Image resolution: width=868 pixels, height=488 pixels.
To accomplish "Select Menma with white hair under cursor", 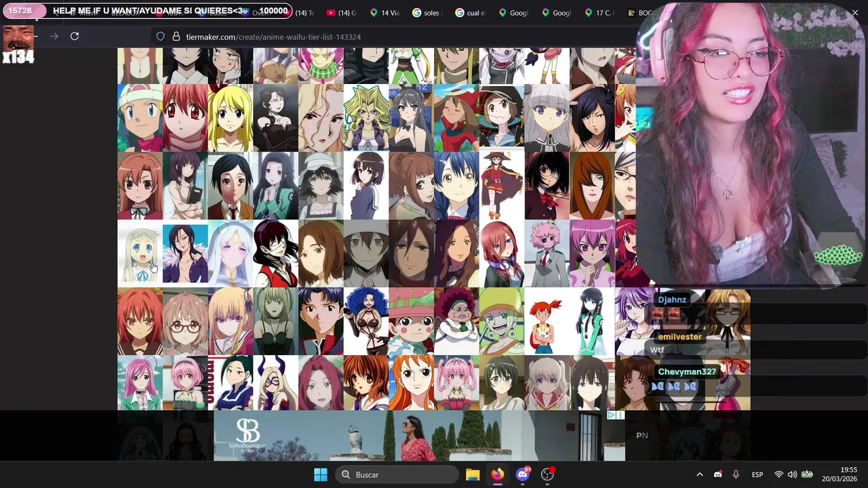I will [x=140, y=253].
